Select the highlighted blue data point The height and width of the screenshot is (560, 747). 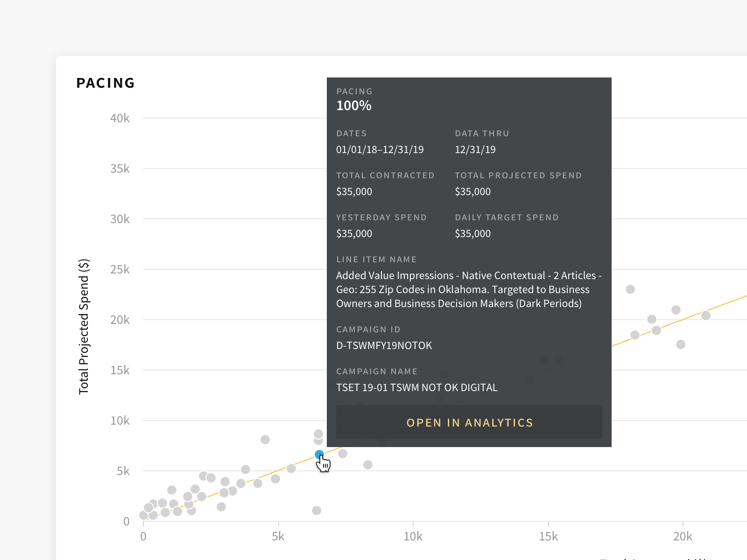click(319, 453)
